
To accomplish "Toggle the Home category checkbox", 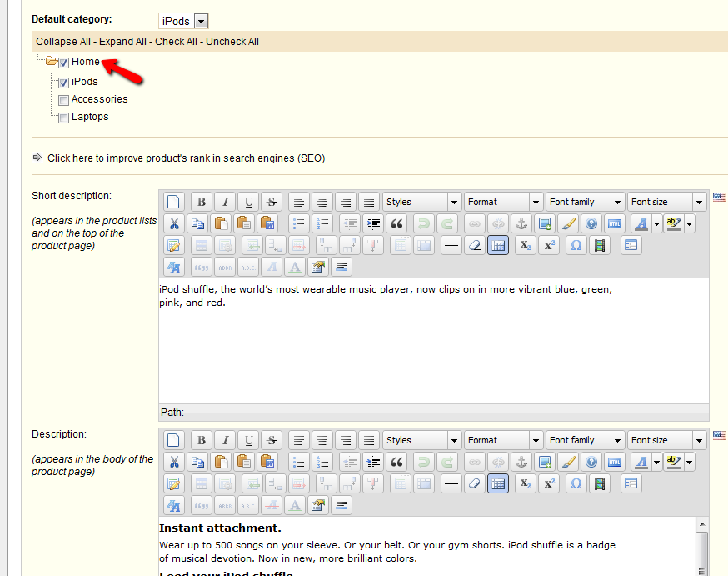I will pos(63,63).
